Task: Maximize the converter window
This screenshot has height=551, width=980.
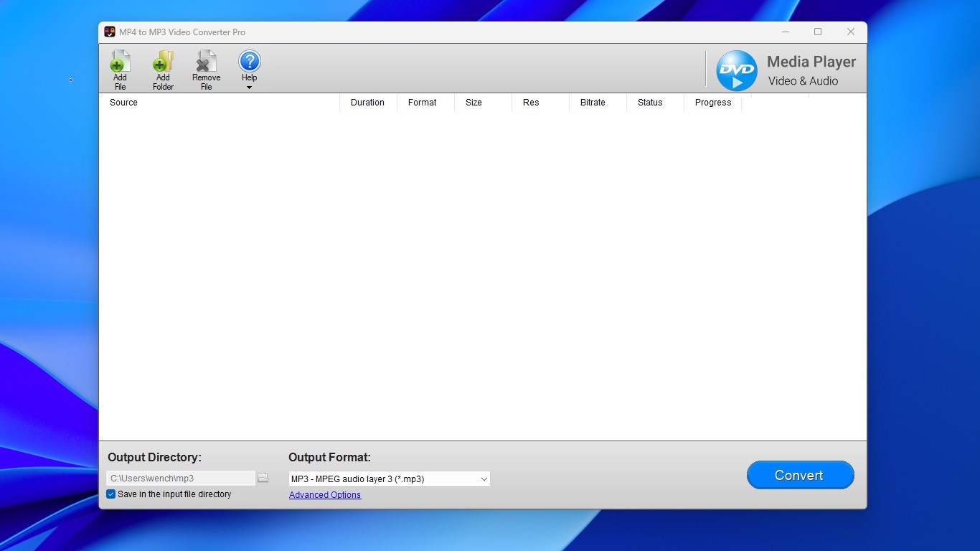Action: click(x=818, y=32)
